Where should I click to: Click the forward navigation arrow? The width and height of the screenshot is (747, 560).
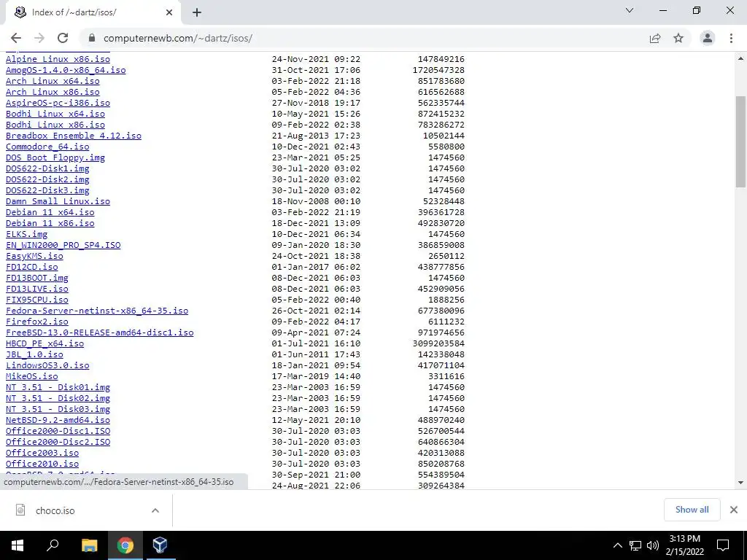coord(39,38)
